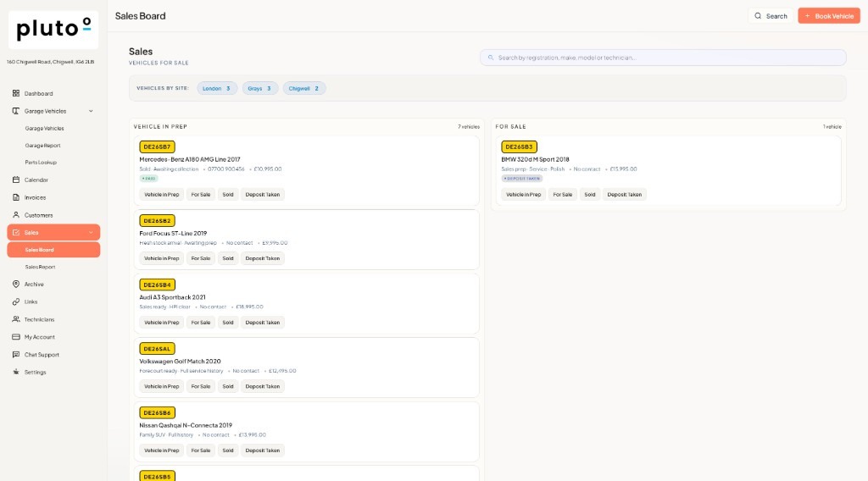Set Mercedes-Benz A180 to Vehicle in Prep
The image size is (868, 481).
pyautogui.click(x=162, y=195)
